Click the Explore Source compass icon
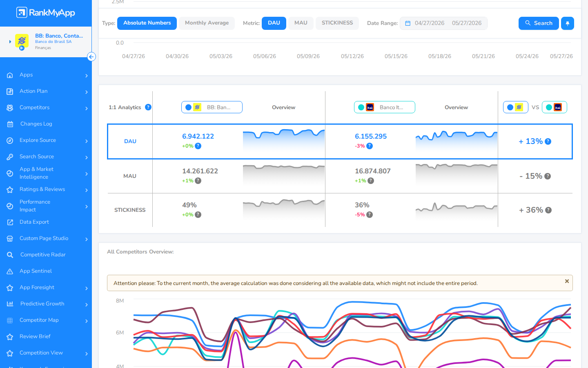The height and width of the screenshot is (368, 588). tap(10, 141)
